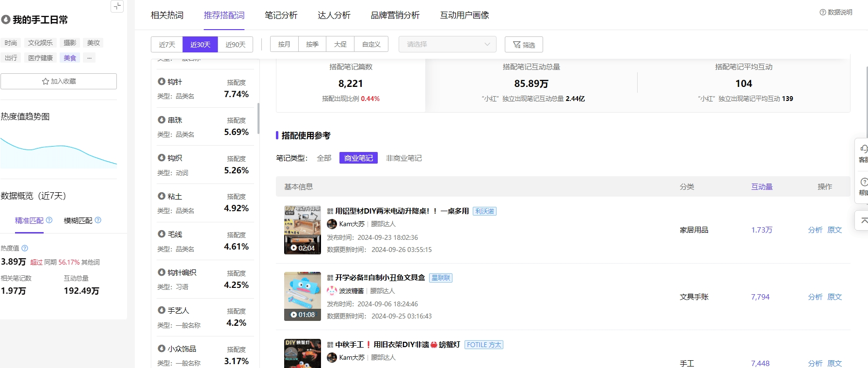Switch to 精准匹配 data tab
Screen dimensions: 868x368
pos(29,221)
